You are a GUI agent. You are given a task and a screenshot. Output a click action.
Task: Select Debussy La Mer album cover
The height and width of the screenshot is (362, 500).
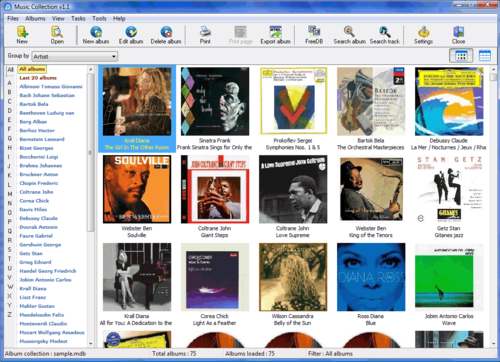point(449,102)
